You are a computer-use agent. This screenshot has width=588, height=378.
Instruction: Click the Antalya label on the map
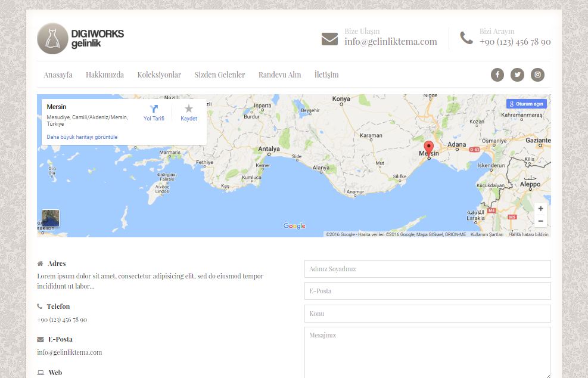click(x=269, y=149)
